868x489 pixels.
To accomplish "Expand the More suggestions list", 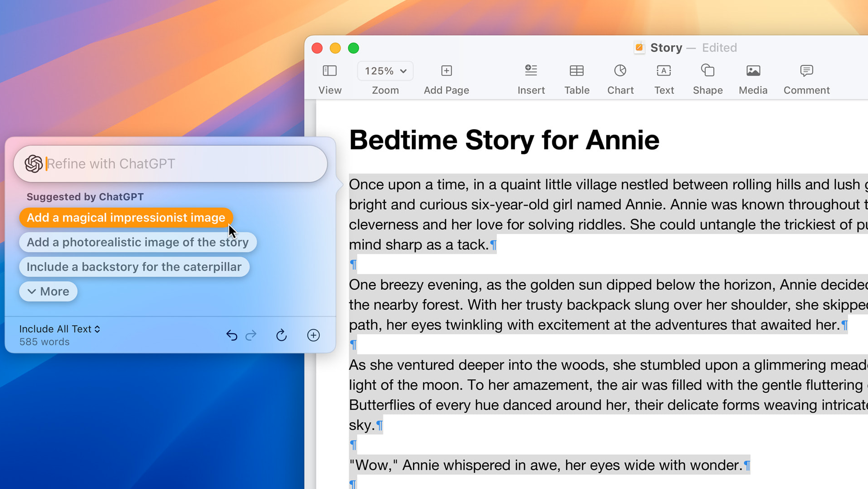I will [48, 292].
